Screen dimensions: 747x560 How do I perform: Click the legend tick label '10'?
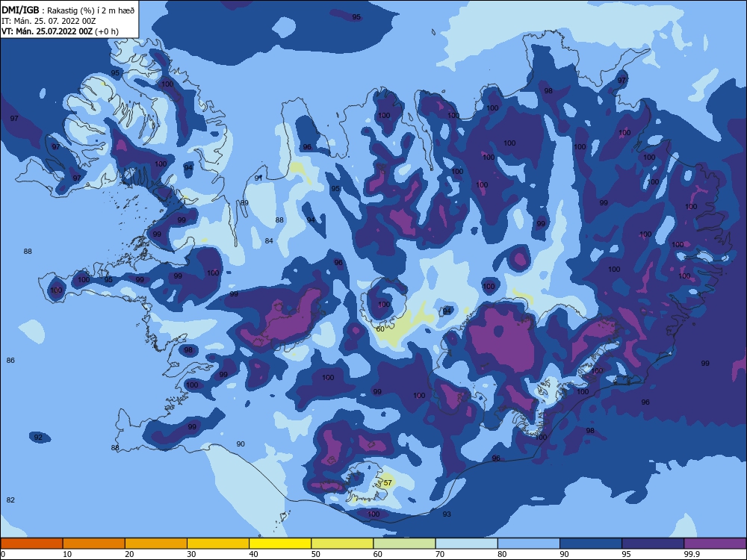click(67, 554)
